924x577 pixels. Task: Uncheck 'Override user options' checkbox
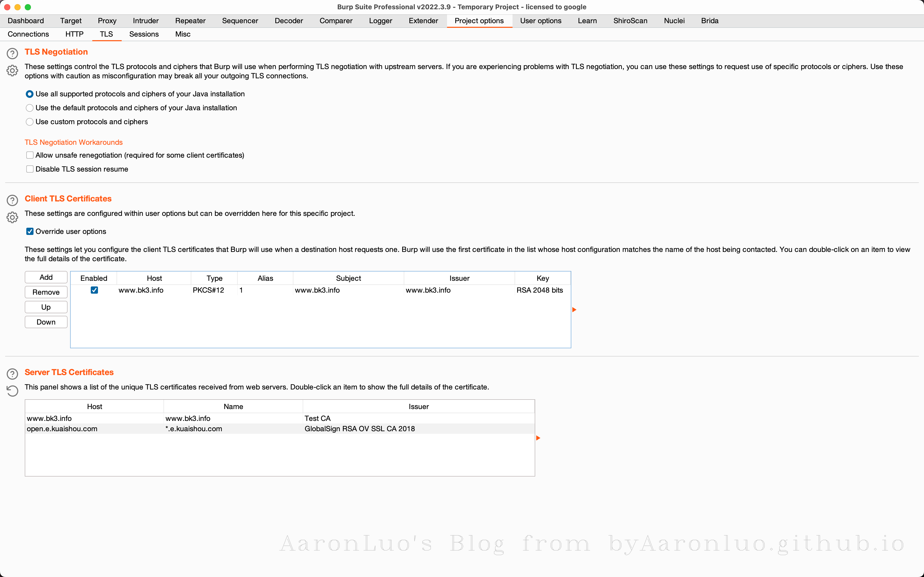(x=30, y=231)
